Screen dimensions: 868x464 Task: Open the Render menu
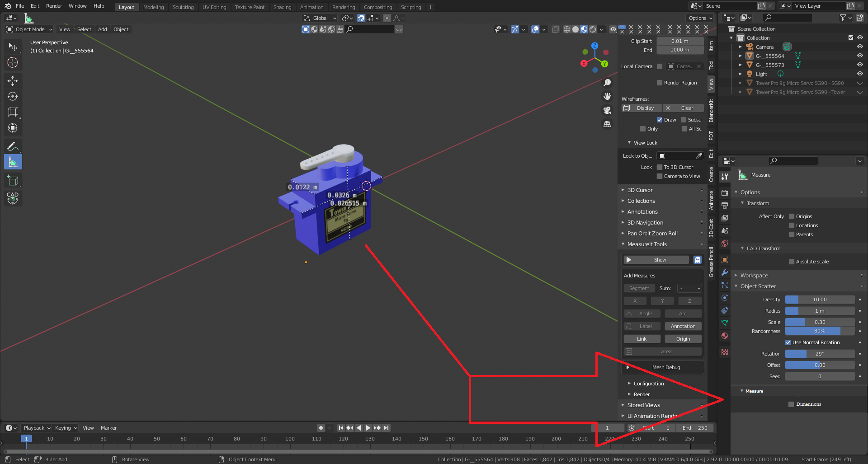coord(54,6)
